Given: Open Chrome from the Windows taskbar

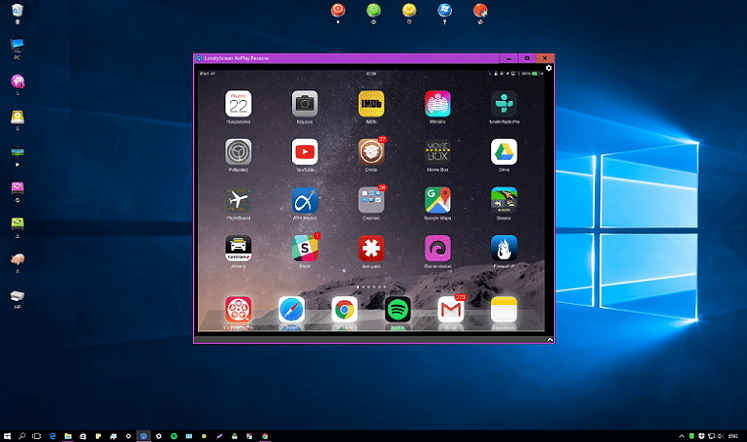Looking at the screenshot, I should (x=265, y=436).
